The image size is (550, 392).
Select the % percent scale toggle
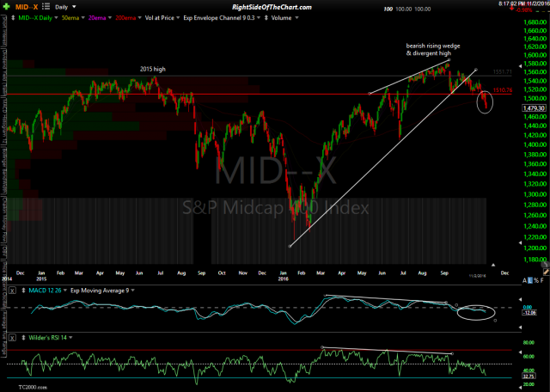click(536, 280)
